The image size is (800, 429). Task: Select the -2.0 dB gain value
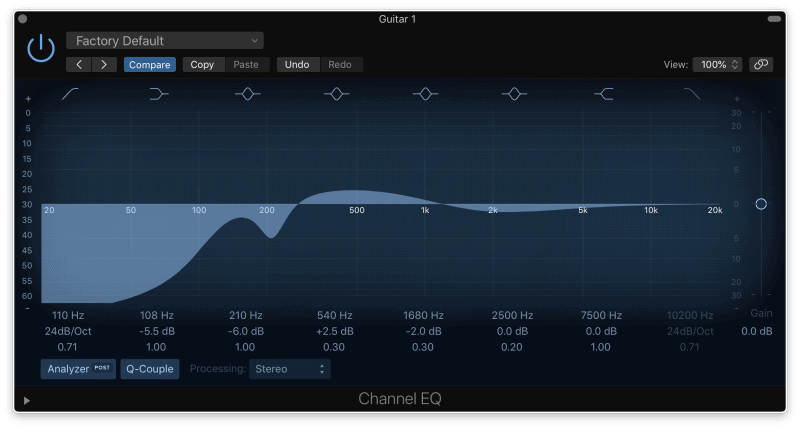coord(423,331)
